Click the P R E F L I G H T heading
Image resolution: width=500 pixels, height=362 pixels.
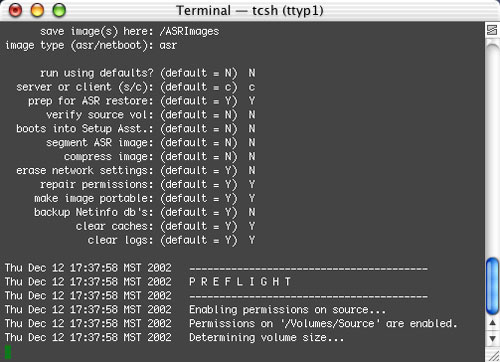pyautogui.click(x=240, y=282)
